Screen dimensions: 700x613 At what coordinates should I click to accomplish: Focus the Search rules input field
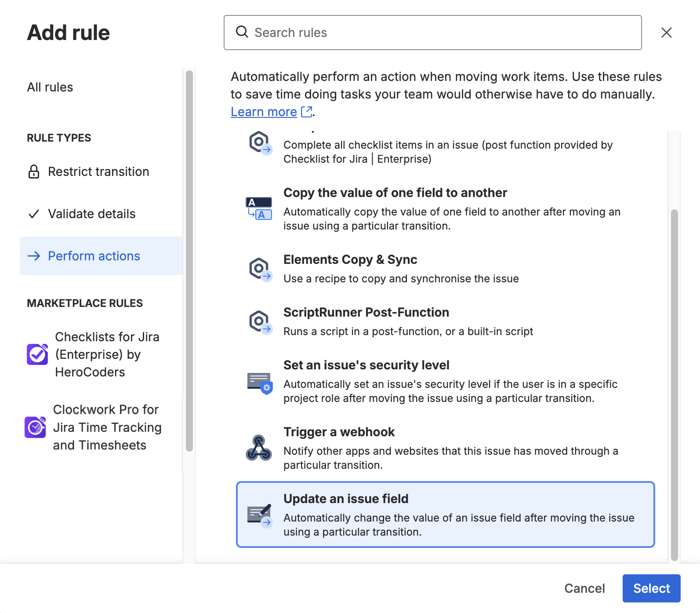433,33
